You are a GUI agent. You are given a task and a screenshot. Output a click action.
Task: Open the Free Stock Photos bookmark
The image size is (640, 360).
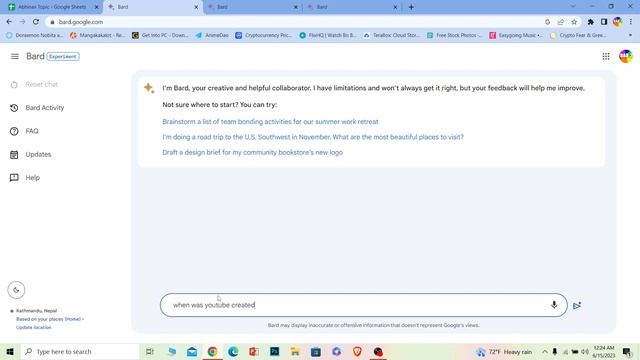[x=455, y=36]
